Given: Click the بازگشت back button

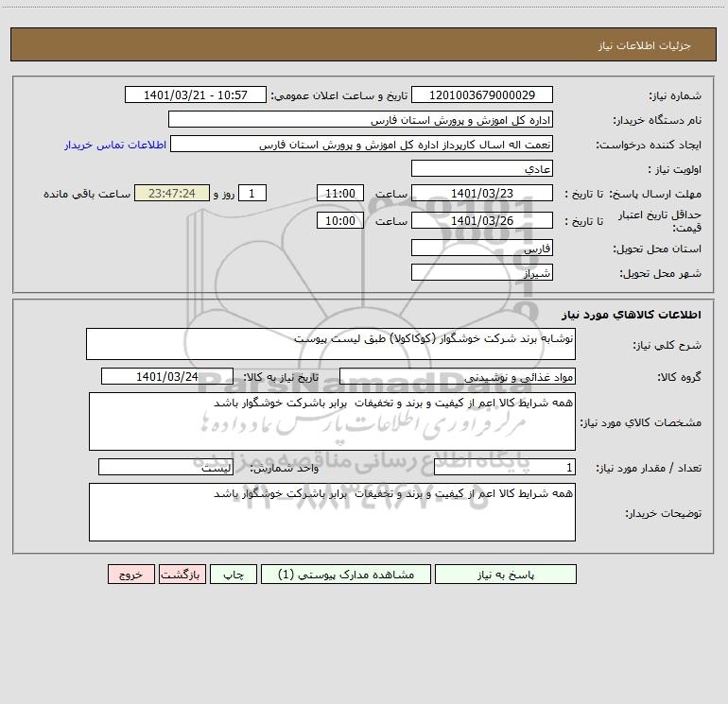Looking at the screenshot, I should point(182,574).
